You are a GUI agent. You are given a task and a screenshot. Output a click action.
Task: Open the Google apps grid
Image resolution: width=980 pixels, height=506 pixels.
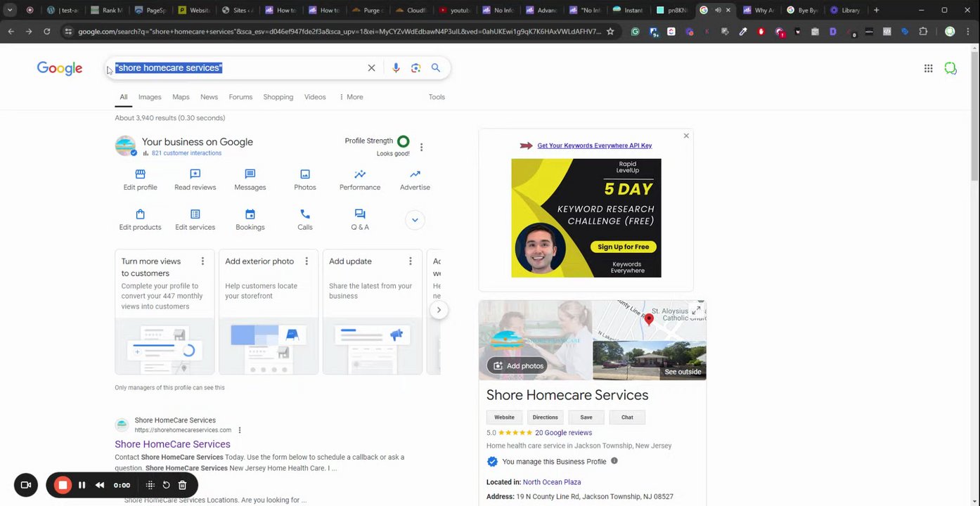928,68
